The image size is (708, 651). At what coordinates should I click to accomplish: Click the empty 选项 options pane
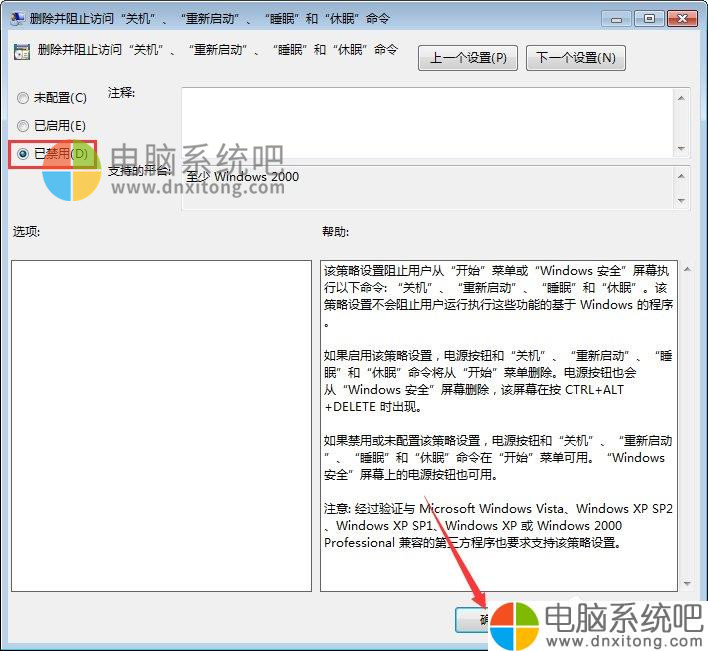[x=161, y=426]
